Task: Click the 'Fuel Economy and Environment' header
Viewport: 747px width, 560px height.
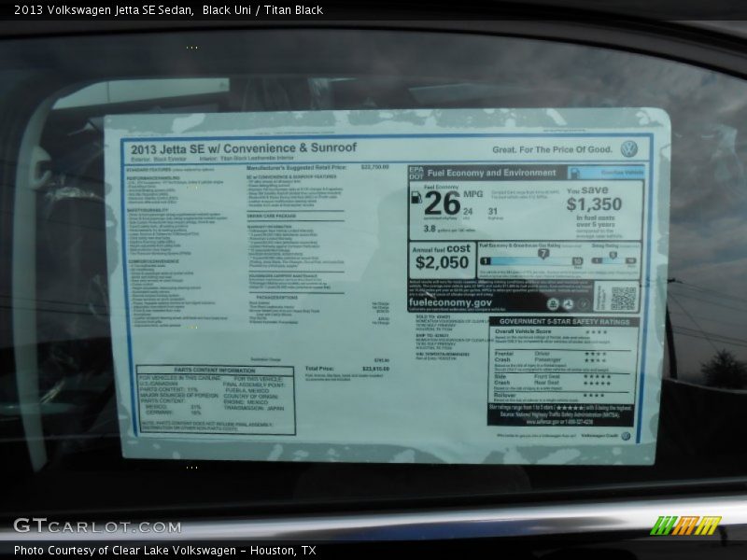Action: pos(491,173)
